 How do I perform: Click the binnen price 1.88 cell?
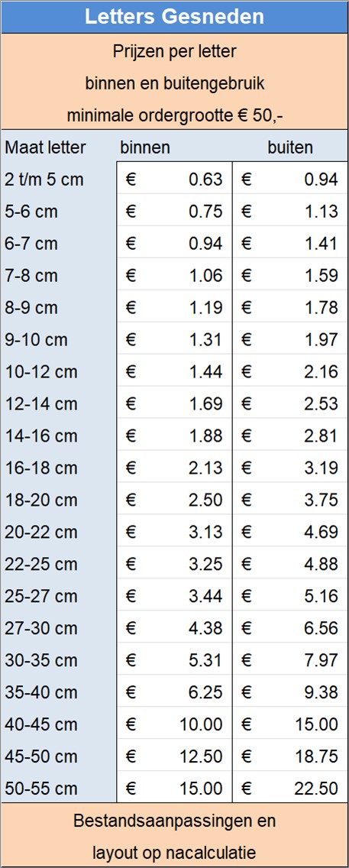[x=174, y=436]
